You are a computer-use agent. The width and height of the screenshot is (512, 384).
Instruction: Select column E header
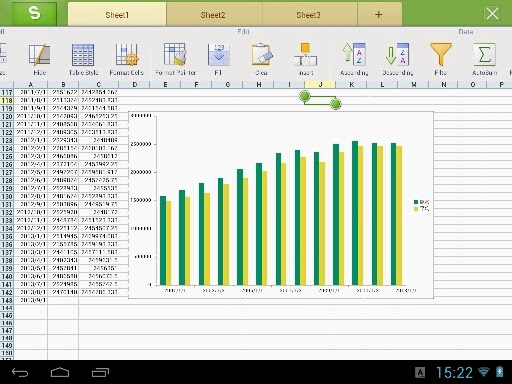[x=165, y=84]
